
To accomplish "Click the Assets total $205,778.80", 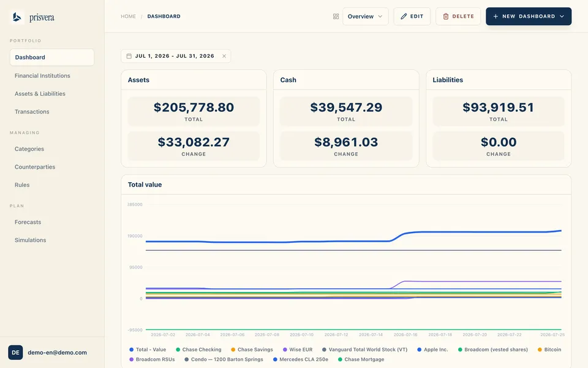I will pos(194,107).
